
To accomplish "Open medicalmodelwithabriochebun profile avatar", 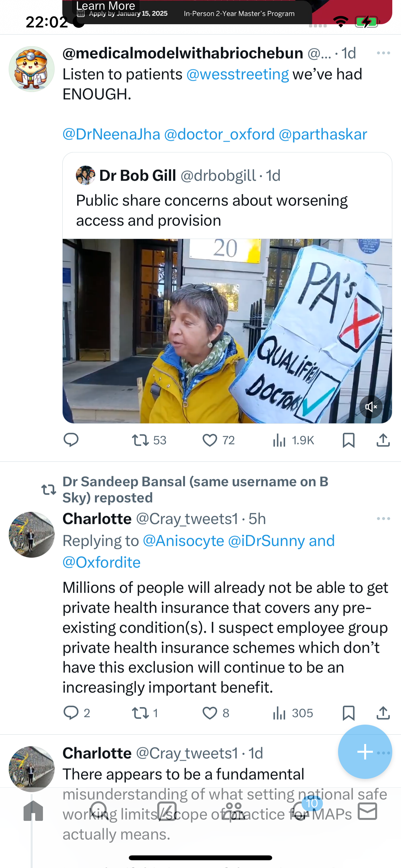I will click(32, 69).
